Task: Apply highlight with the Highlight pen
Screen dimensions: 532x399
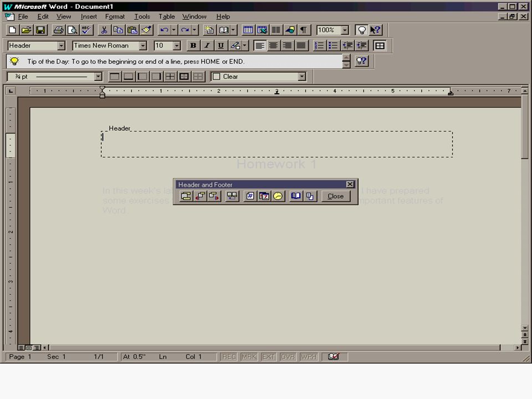Action: (x=235, y=45)
